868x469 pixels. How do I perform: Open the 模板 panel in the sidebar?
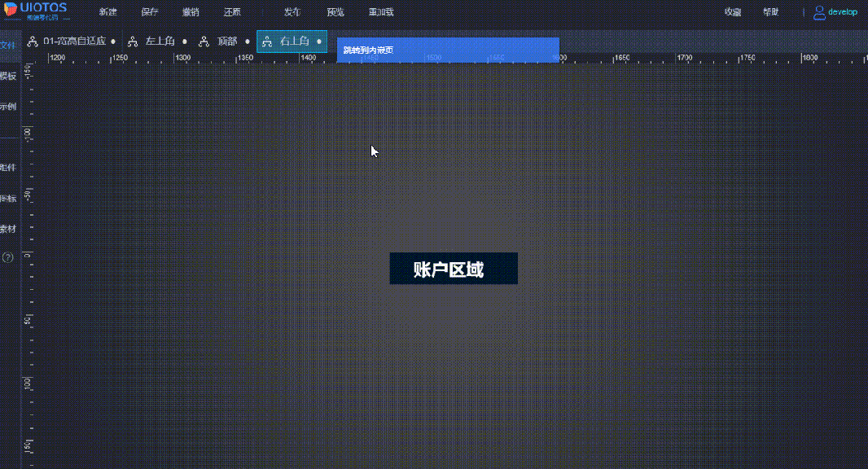7,77
